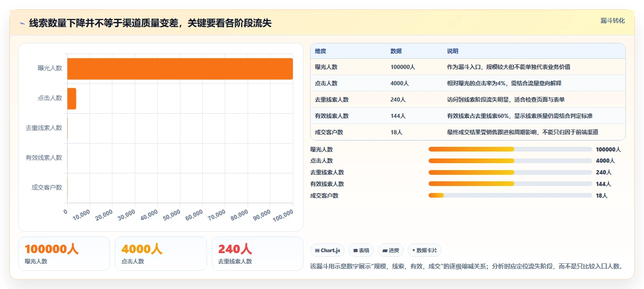Click the 10,000 tick label on the x-axis
Image resolution: width=644 pixels, height=289 pixels.
point(81,215)
